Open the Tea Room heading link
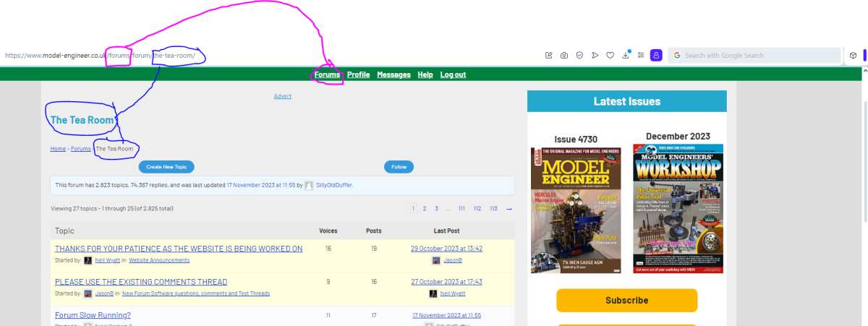 82,120
